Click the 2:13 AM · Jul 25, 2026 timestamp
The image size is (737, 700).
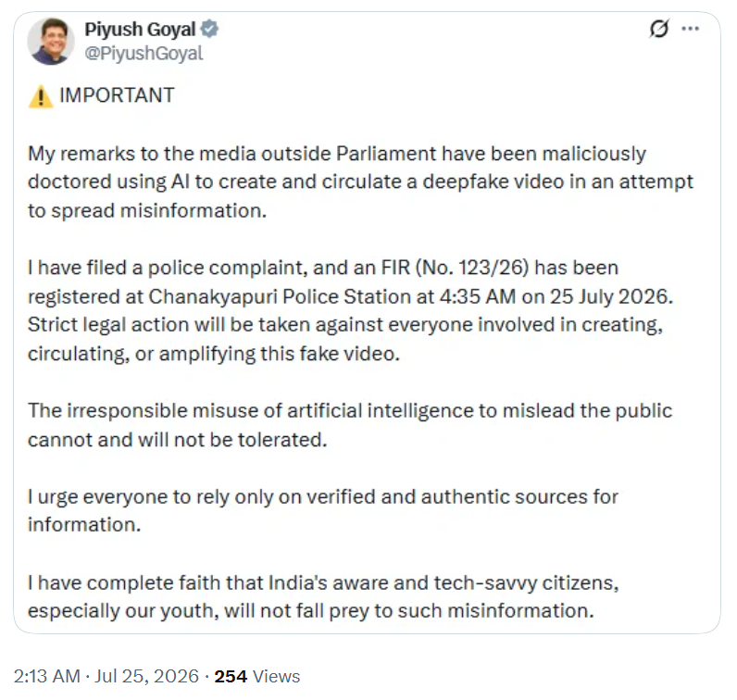tap(106, 676)
